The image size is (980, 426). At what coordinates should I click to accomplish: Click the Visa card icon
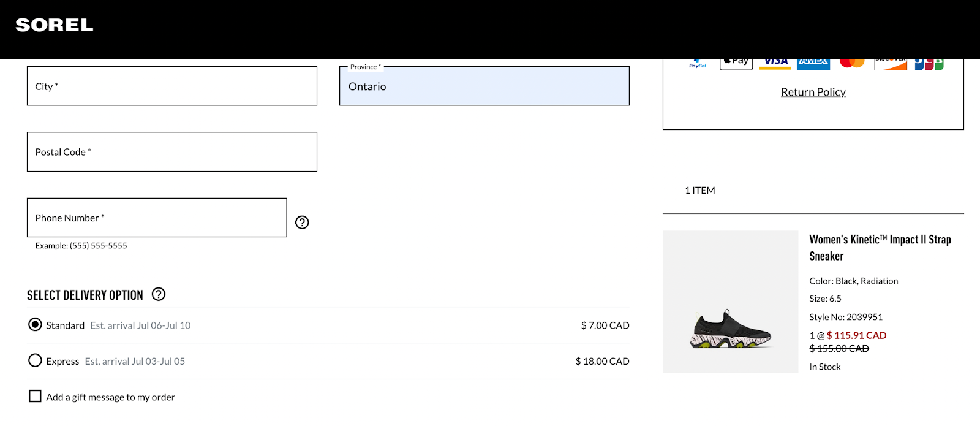[x=775, y=64]
